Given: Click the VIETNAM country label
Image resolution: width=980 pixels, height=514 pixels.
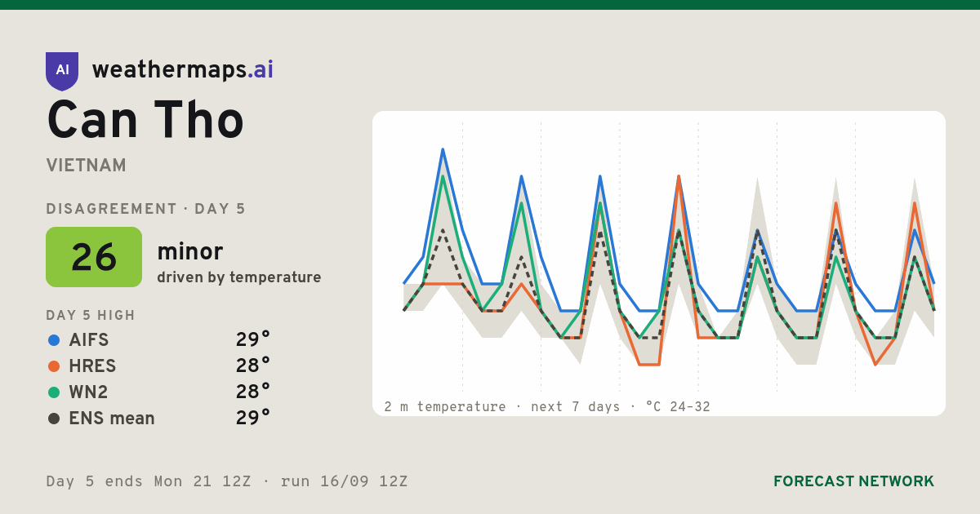Looking at the screenshot, I should click(x=87, y=166).
